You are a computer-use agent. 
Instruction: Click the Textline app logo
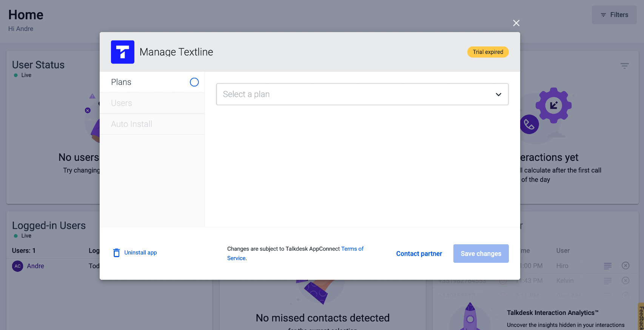[123, 52]
